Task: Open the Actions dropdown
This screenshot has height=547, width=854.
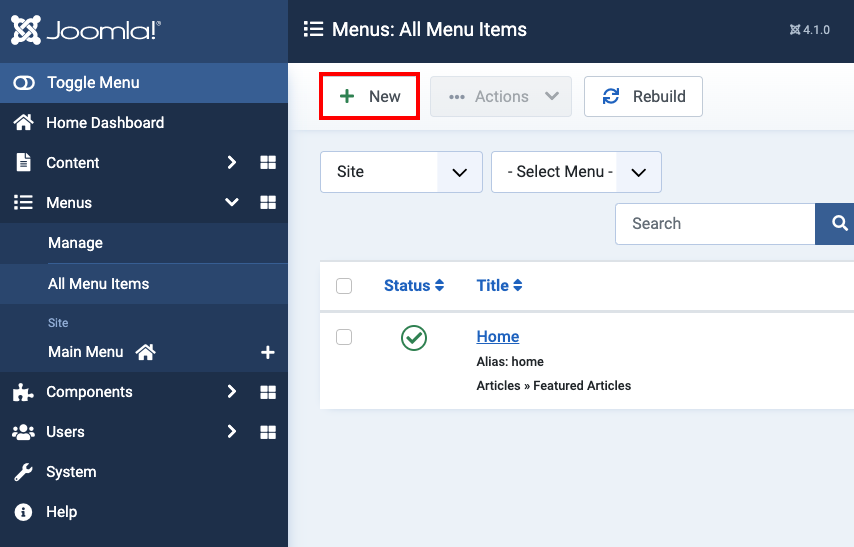Action: pyautogui.click(x=501, y=96)
